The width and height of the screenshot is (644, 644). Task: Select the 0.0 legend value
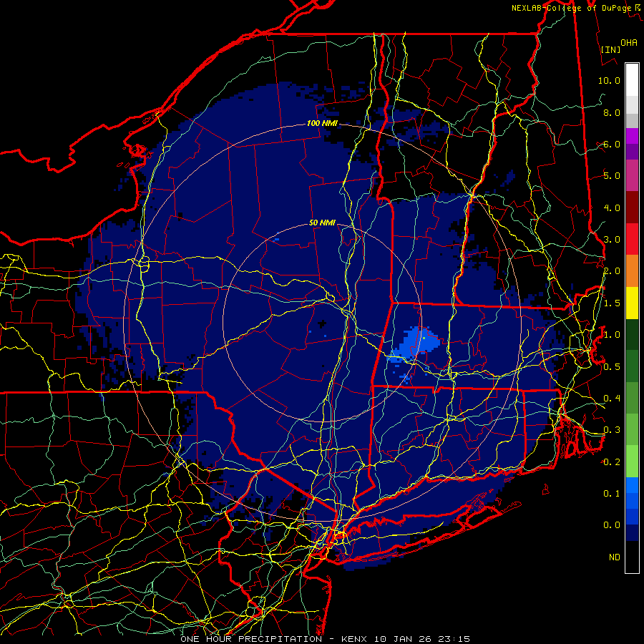tap(612, 525)
